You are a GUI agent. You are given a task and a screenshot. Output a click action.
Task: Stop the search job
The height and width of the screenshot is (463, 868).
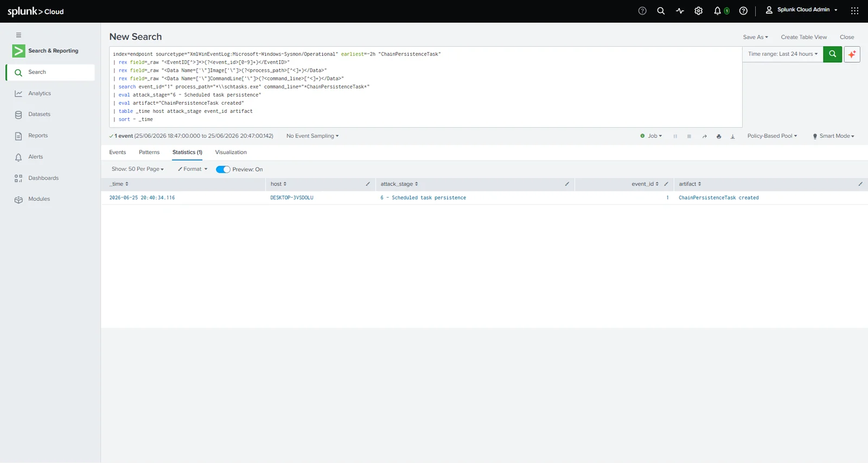(689, 136)
